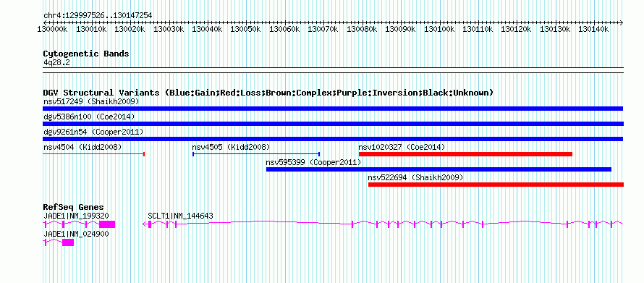Open variant nsv4505 (Kidd2008) label
Screen dimensions: 644x283
click(232, 147)
